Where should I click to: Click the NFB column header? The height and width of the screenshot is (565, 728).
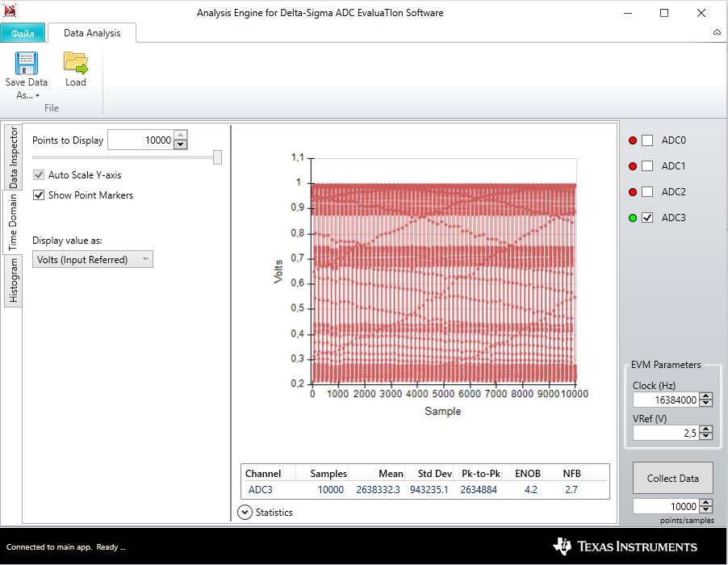click(571, 474)
